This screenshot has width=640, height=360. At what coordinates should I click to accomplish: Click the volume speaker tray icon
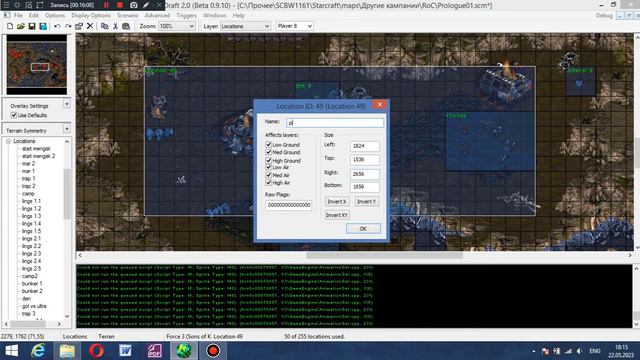point(579,351)
